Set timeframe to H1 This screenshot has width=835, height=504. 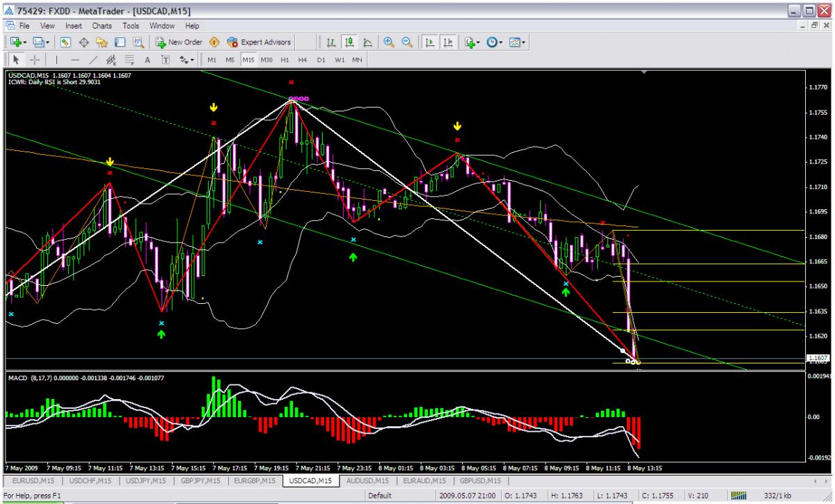point(285,60)
